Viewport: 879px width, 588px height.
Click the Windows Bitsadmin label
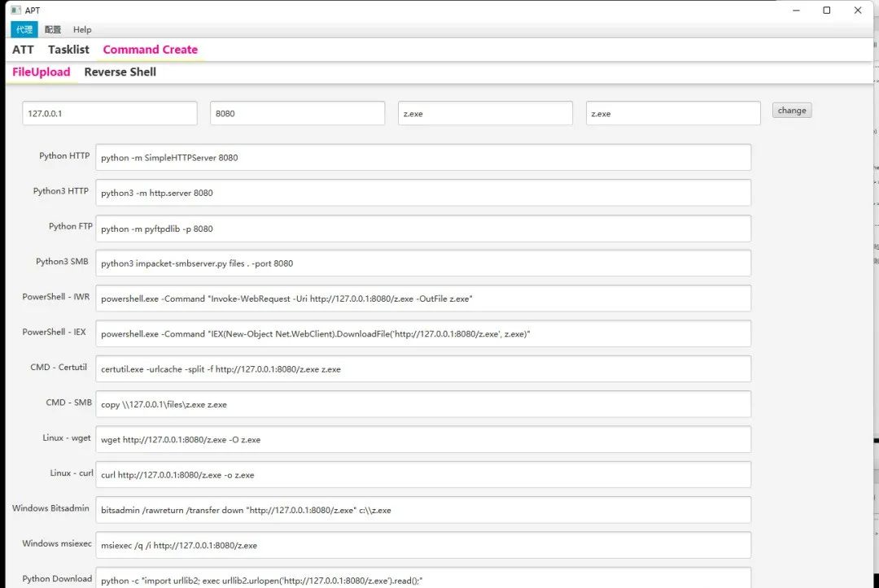tap(51, 508)
